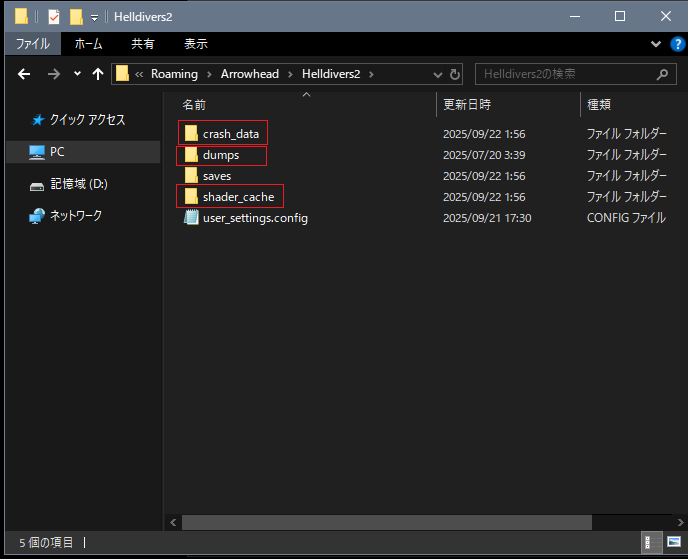Click the shader_cache folder icon

[x=191, y=196]
